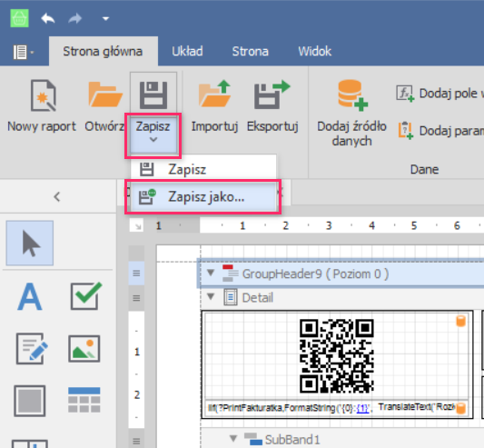This screenshot has width=484, height=448.
Task: Collapse the Detail band triangle
Action: [x=211, y=297]
